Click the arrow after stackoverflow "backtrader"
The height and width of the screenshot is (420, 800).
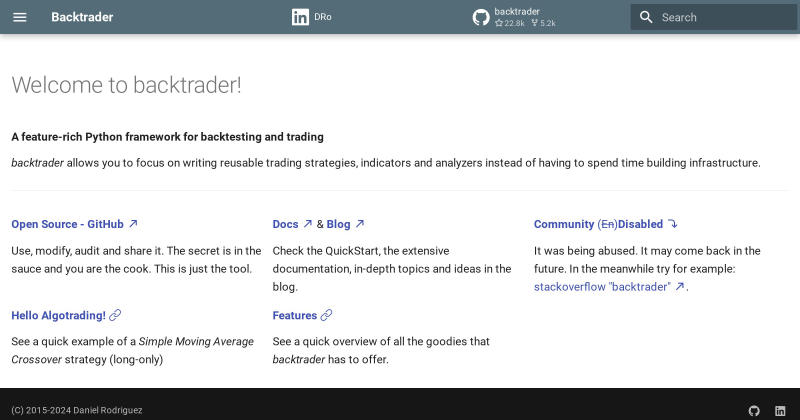coord(680,287)
